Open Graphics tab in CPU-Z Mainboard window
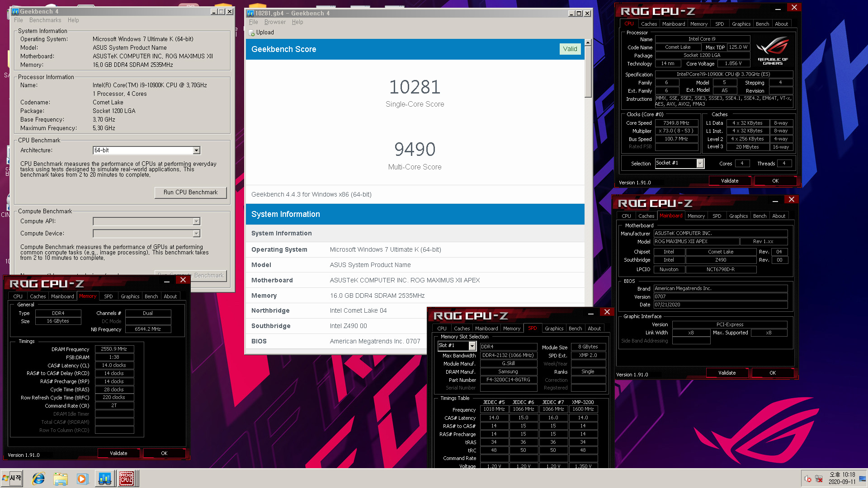Screen dimensions: 868x488 (738, 216)
